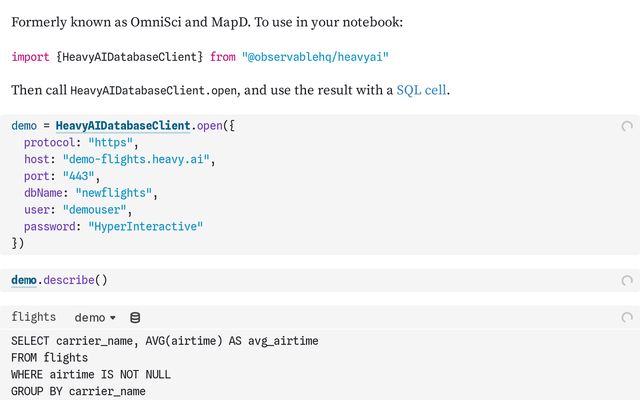The width and height of the screenshot is (640, 400).
Task: Click the dbName value "newflights"
Action: pos(113,193)
